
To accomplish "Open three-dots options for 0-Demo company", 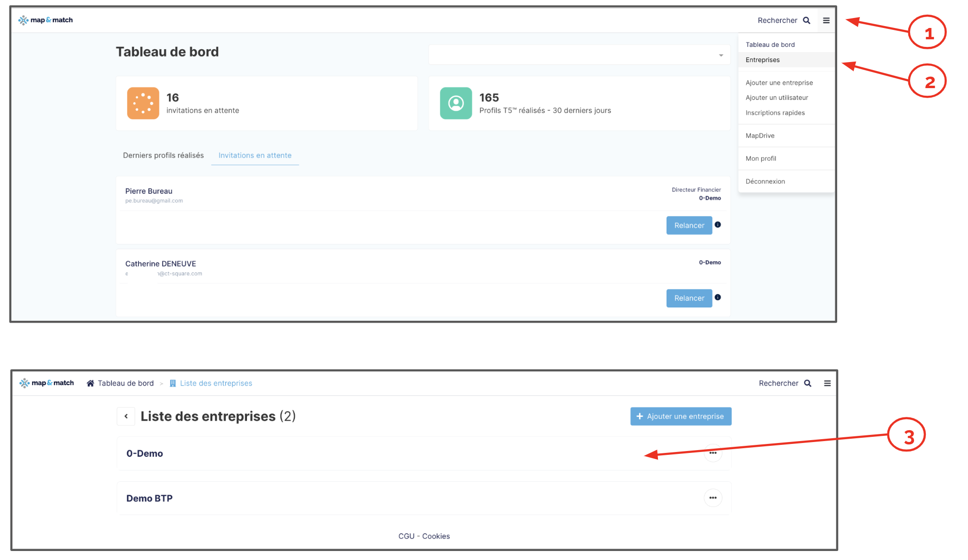I will pyautogui.click(x=712, y=453).
